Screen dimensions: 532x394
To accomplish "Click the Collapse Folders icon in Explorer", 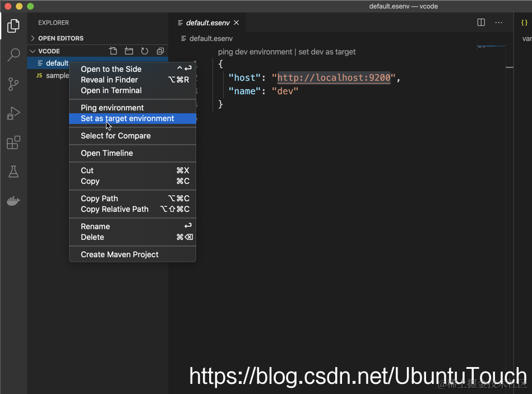I will [160, 51].
